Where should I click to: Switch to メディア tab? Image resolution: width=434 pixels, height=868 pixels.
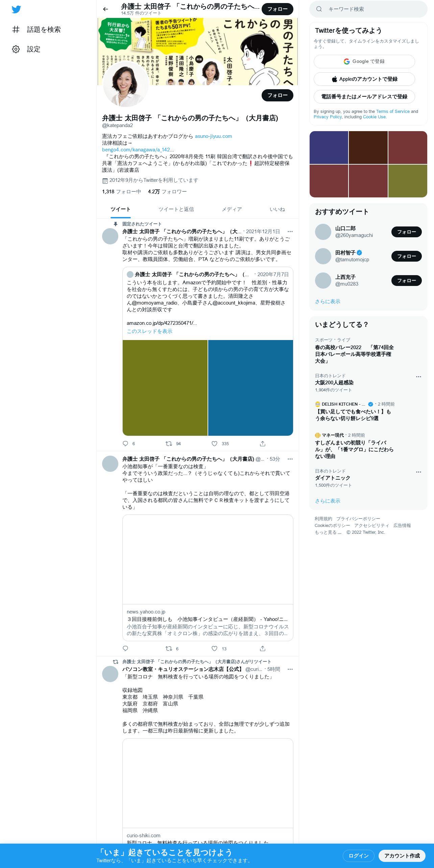232,210
